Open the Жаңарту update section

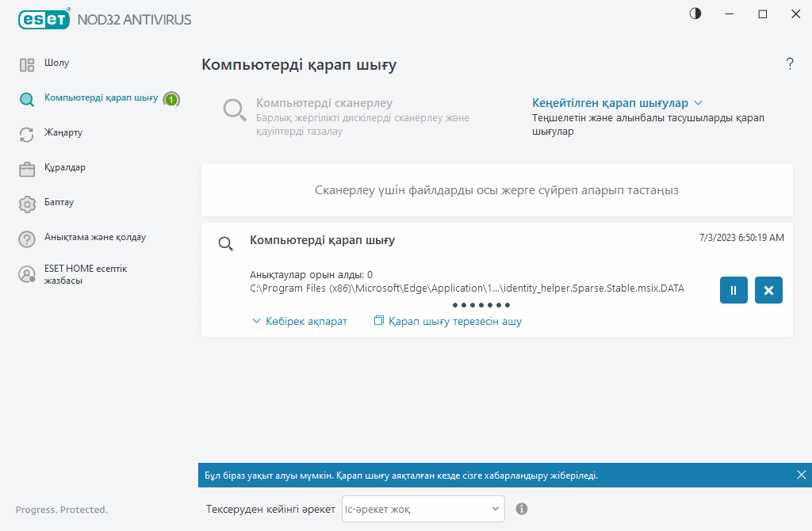point(63,132)
